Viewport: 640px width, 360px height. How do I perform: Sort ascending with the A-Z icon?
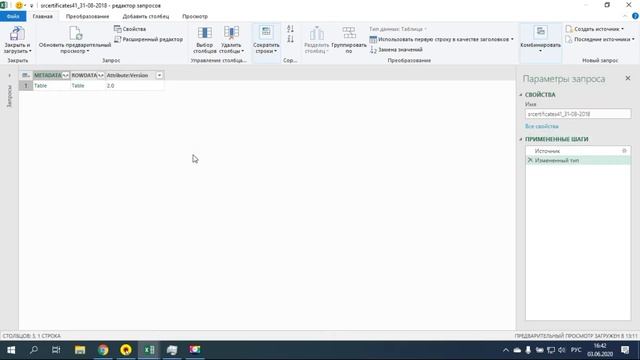[290, 29]
